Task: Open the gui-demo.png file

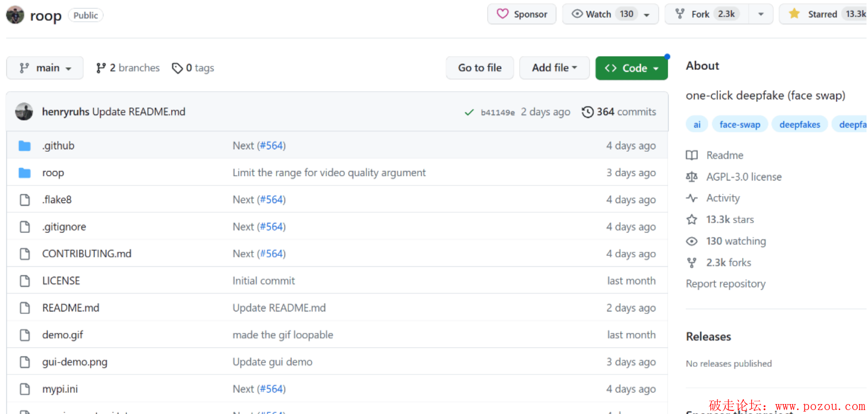Action: click(x=75, y=362)
